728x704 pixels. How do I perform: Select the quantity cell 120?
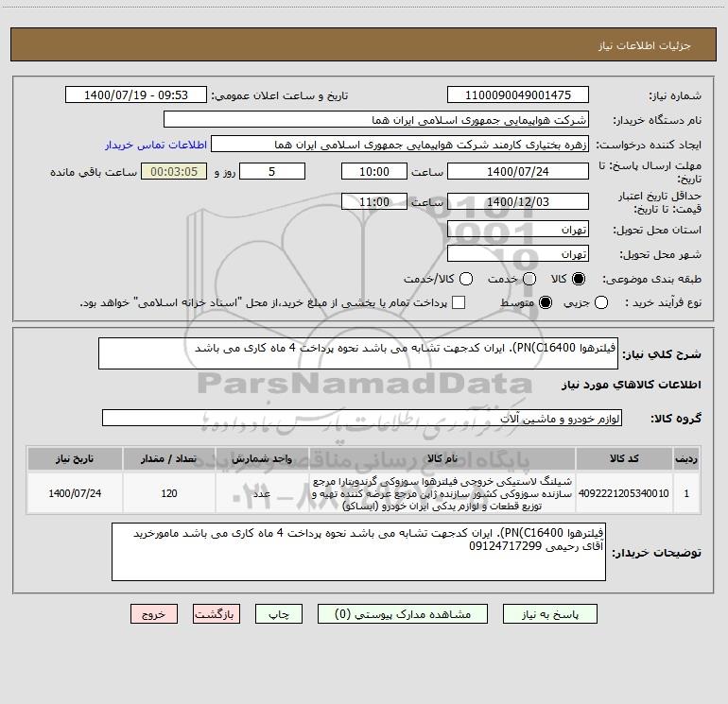[x=168, y=493]
